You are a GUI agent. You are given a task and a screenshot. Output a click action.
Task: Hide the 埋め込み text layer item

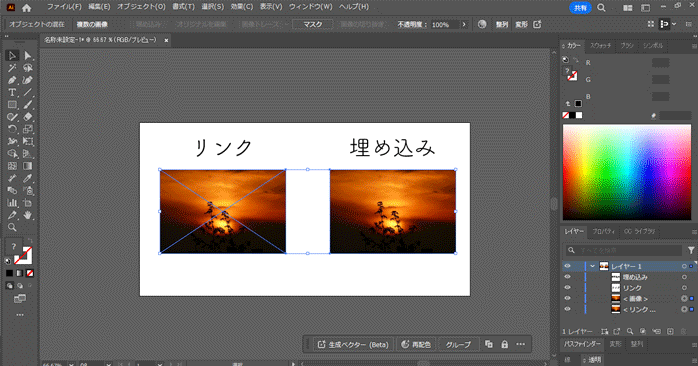pos(567,277)
